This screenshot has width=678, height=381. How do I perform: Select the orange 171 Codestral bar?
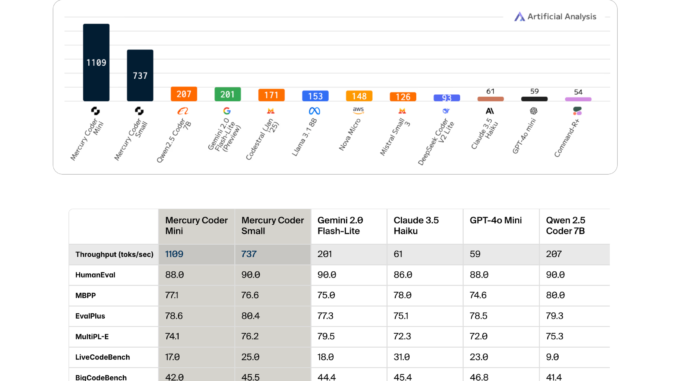[271, 95]
